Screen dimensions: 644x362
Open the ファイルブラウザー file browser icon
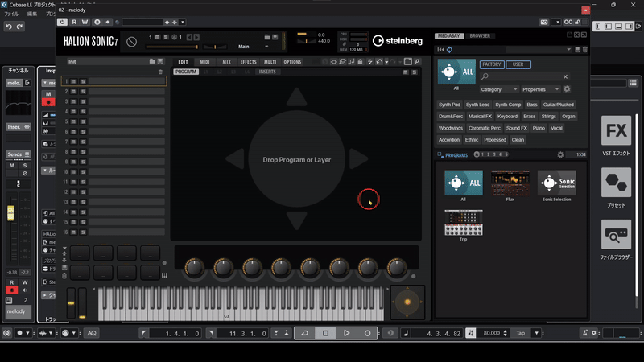pyautogui.click(x=616, y=234)
